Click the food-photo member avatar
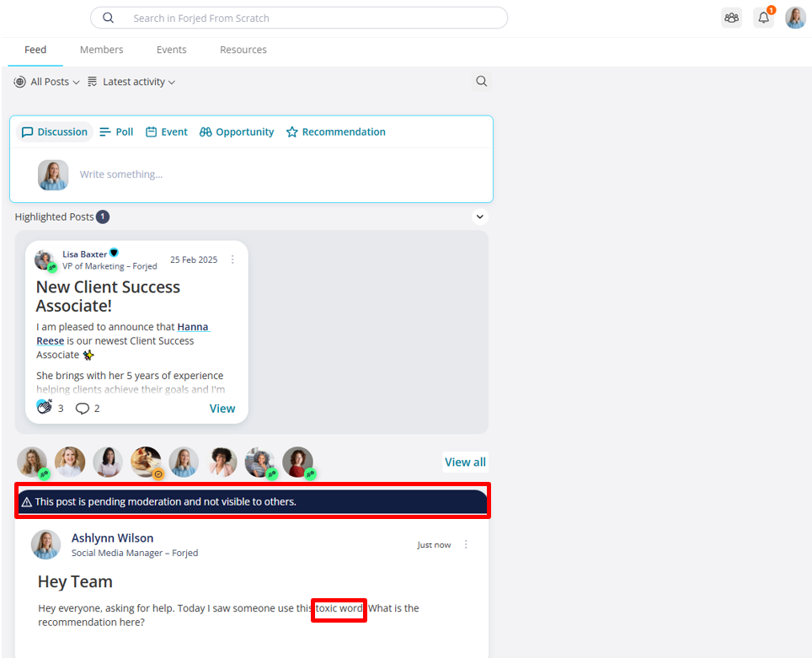Viewport: 812px width, 658px height. click(x=146, y=462)
